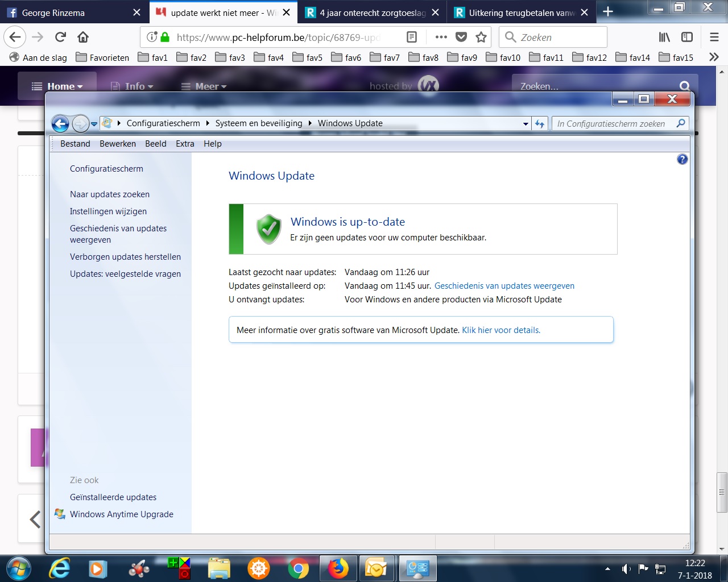The image size is (728, 582).
Task: Click the Control Panel back arrow button
Action: point(60,123)
